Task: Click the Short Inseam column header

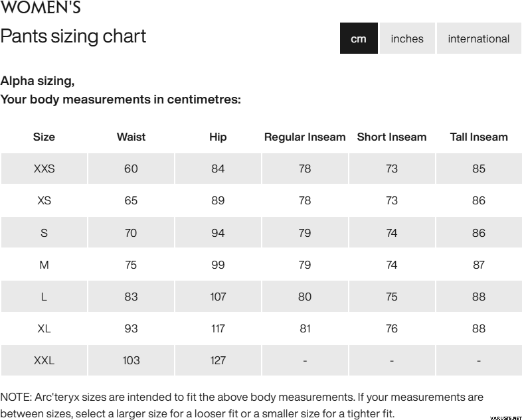Action: (x=392, y=137)
